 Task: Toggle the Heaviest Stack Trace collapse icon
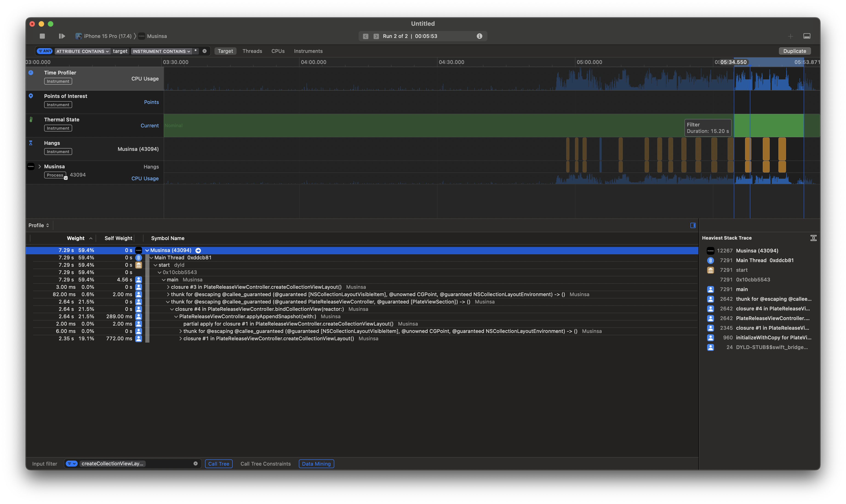point(813,238)
